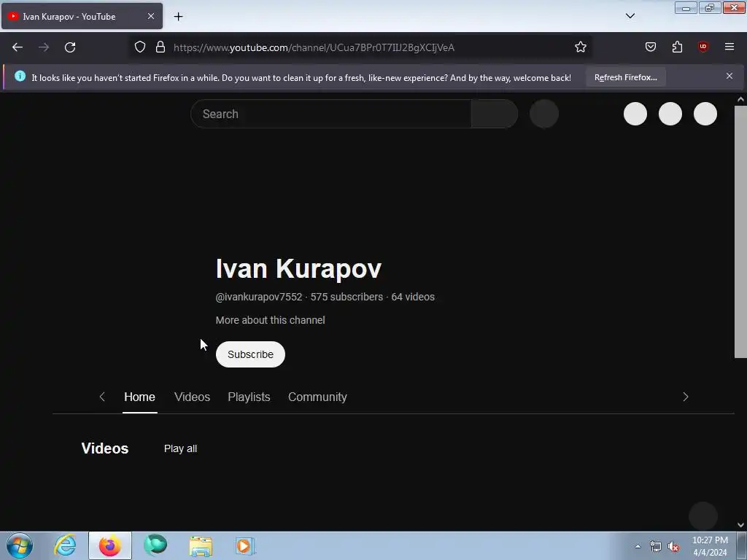Go back with the browser back arrow

point(18,47)
